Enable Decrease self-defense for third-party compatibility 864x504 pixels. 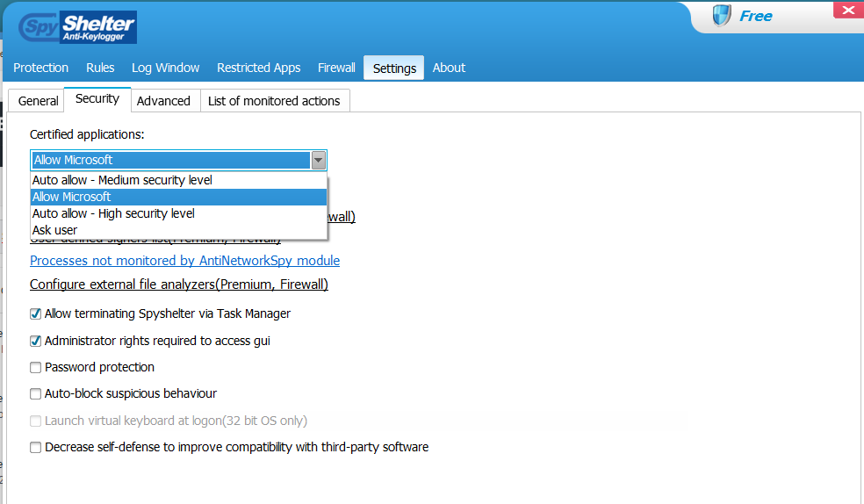point(36,447)
